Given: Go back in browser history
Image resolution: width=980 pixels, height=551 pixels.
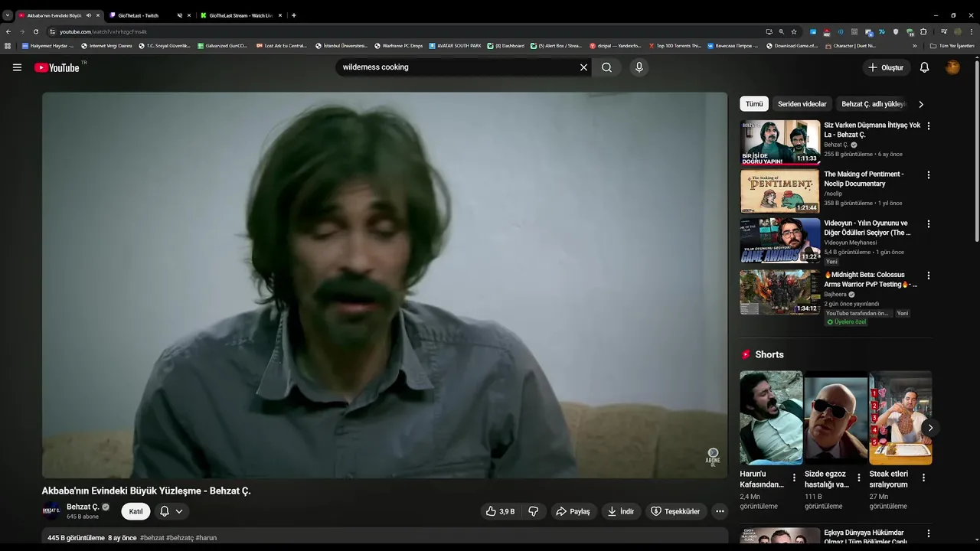Looking at the screenshot, I should [8, 31].
